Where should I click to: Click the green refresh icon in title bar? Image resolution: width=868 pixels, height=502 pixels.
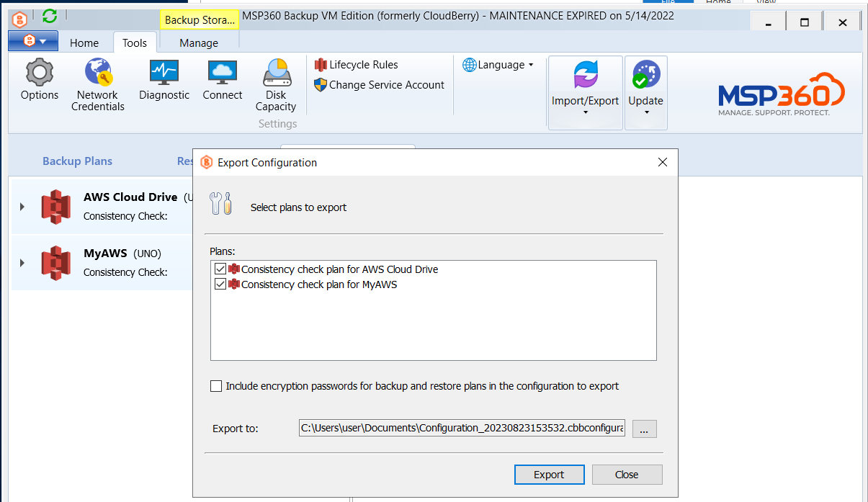[x=50, y=16]
